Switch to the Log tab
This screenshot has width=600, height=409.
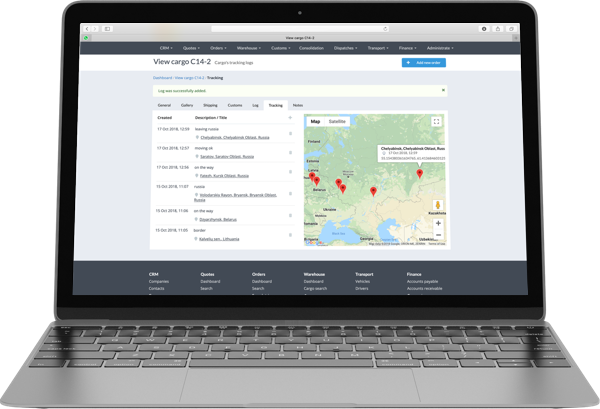[255, 105]
